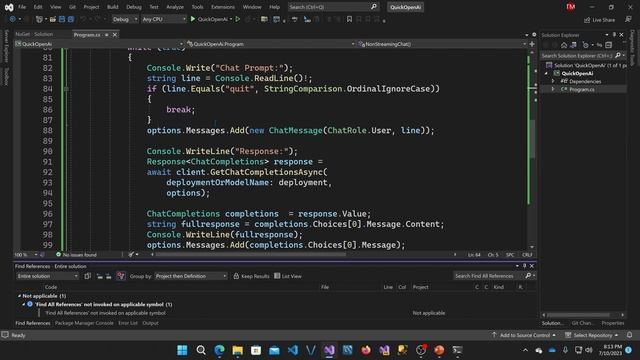Start debugging with the green QuickOpenAi run arrow
The height and width of the screenshot is (360, 640).
193,19
